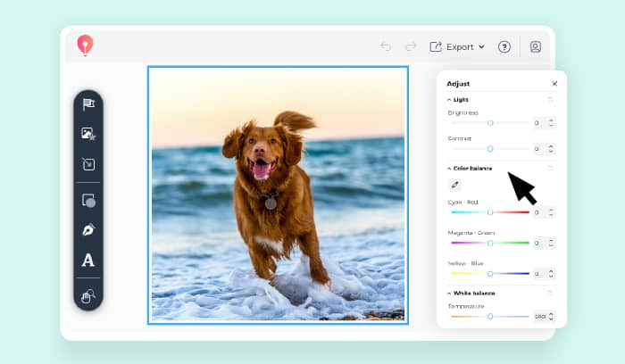Select the Pen tool
This screenshot has height=364, width=625.
(x=88, y=230)
